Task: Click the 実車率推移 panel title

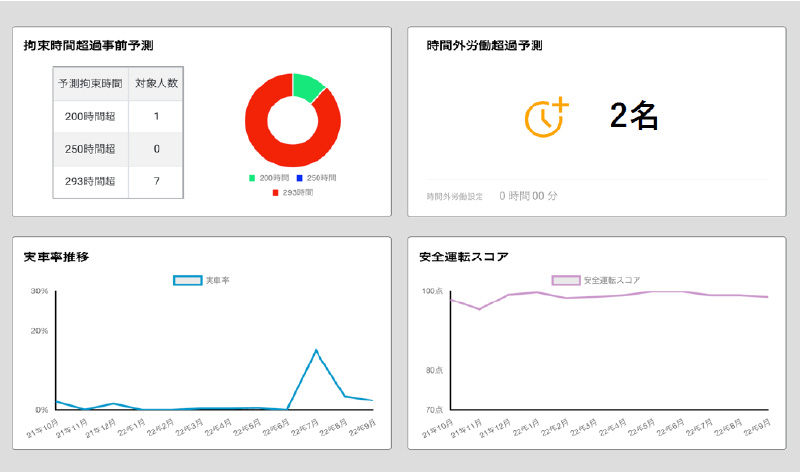Action: (x=57, y=257)
